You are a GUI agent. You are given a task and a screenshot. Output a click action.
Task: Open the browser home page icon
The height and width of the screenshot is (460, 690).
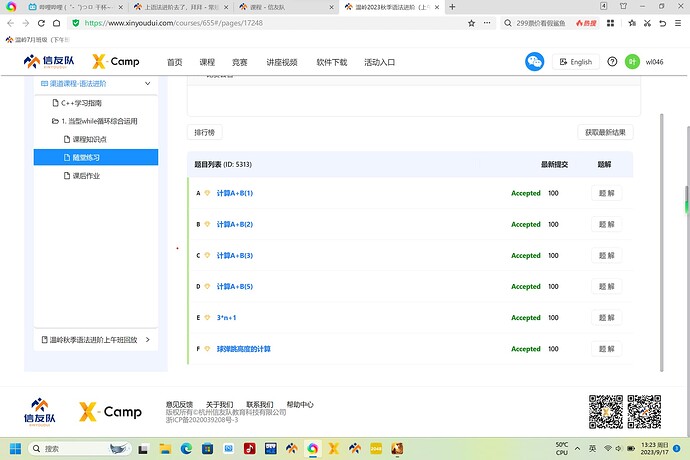[x=56, y=23]
